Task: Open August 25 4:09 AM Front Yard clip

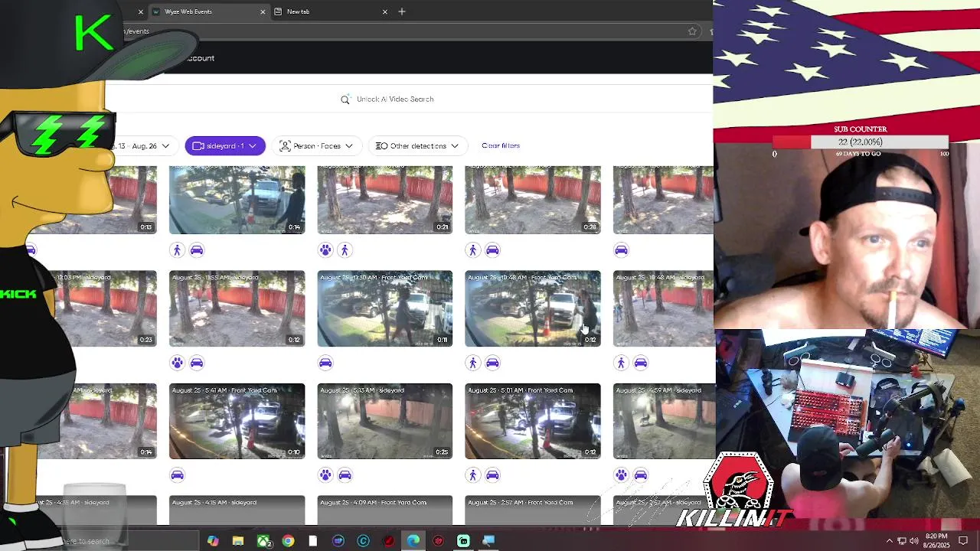Action: [385, 510]
